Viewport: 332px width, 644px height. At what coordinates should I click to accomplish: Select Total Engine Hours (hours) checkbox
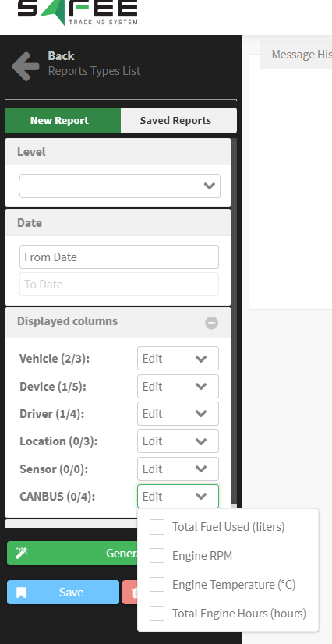click(157, 613)
